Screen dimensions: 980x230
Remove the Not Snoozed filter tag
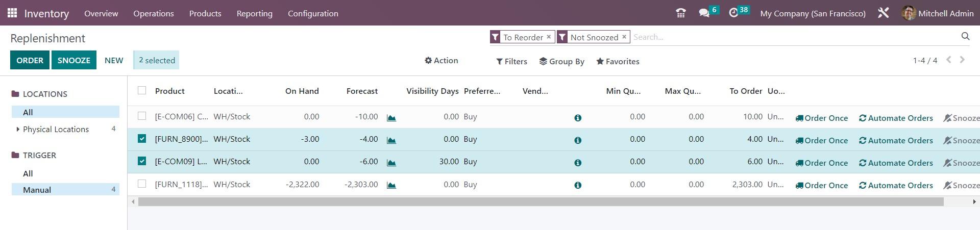pos(624,37)
